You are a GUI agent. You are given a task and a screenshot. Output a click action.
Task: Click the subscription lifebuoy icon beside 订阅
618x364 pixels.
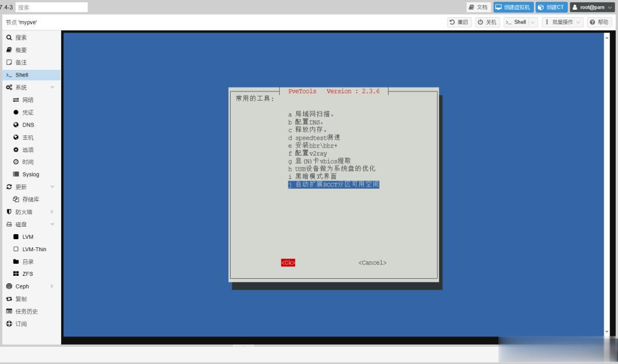point(9,323)
